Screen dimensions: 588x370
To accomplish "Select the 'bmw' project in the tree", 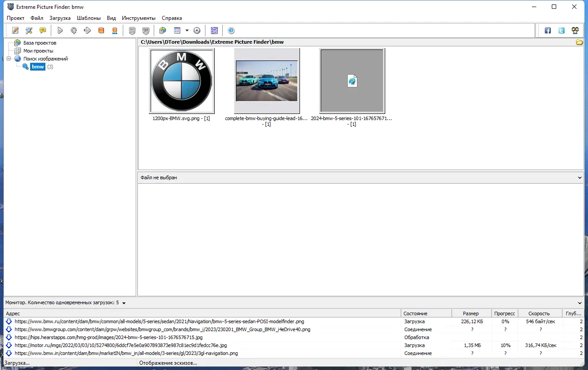I will (x=38, y=66).
